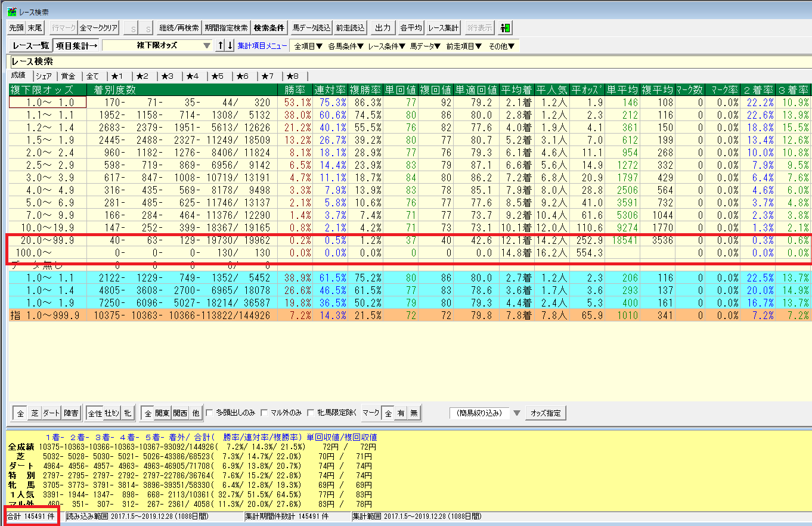Open the 複下限オッズ item dropdown
This screenshot has height=526, width=812.
click(x=207, y=45)
